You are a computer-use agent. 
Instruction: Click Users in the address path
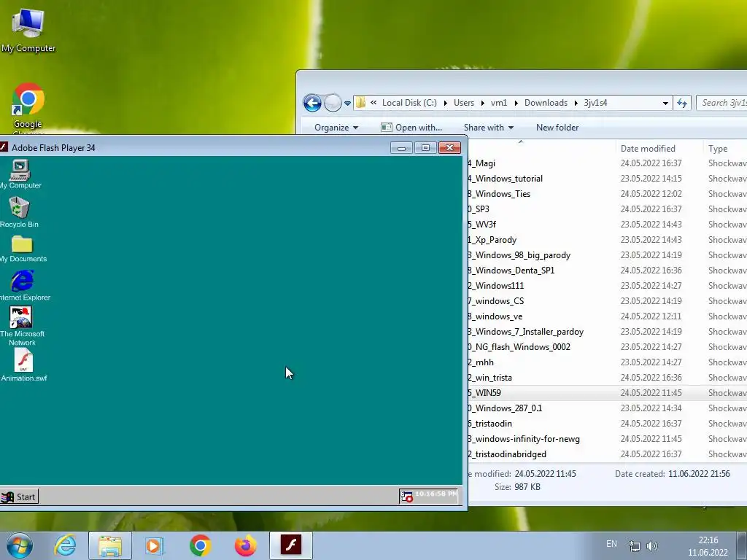(x=463, y=103)
